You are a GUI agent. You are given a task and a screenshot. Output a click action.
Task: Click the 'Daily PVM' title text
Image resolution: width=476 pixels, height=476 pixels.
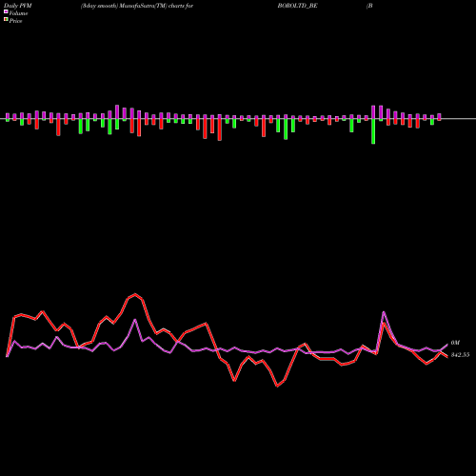point(18,6)
